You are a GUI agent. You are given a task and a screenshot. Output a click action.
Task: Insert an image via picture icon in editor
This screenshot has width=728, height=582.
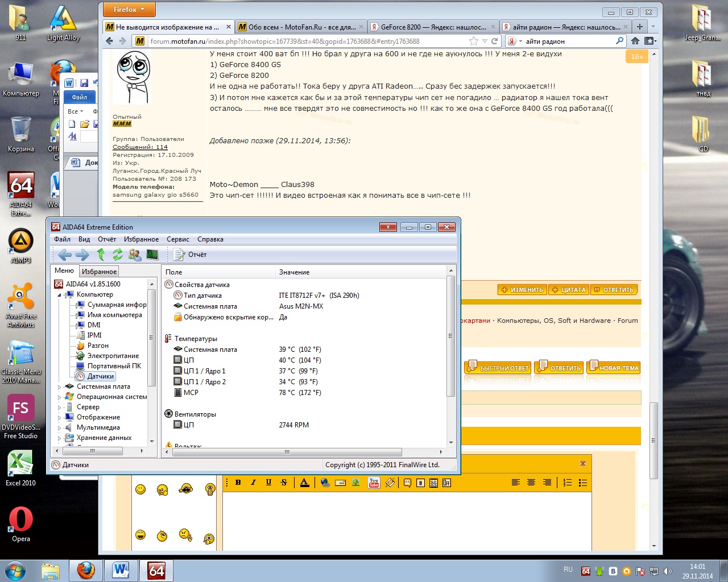click(355, 483)
